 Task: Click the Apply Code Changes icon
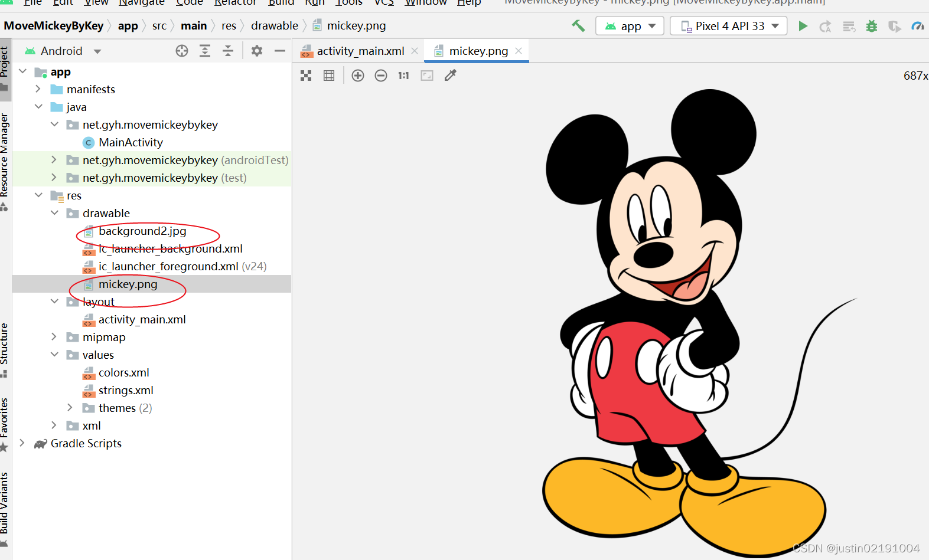(x=849, y=26)
